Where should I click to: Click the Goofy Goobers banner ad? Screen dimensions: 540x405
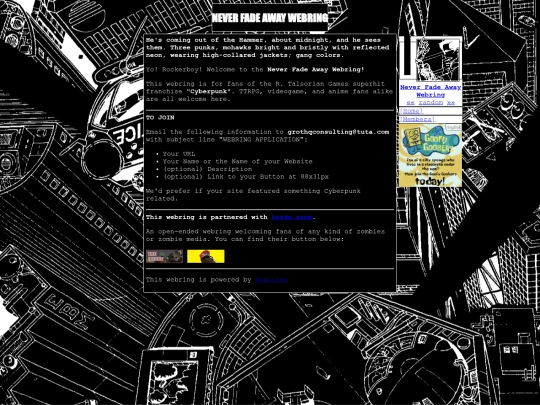430,156
